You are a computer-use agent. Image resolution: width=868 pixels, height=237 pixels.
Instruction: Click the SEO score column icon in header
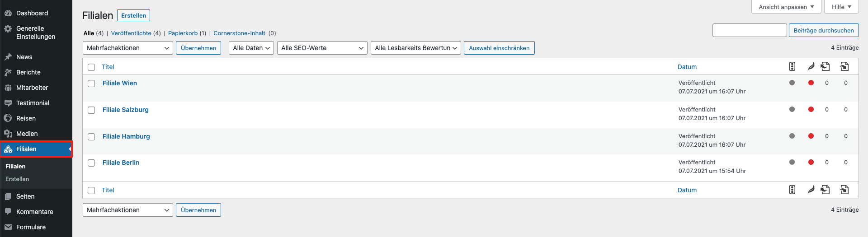click(792, 66)
